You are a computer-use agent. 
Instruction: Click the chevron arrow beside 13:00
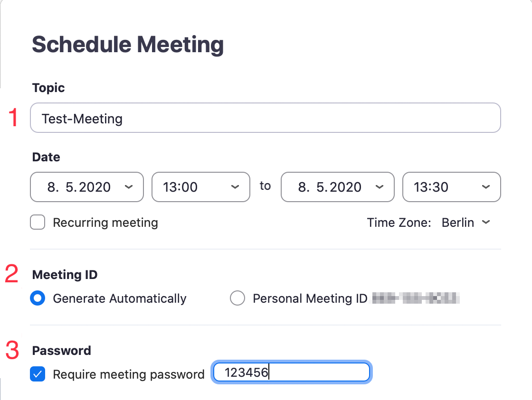[235, 187]
